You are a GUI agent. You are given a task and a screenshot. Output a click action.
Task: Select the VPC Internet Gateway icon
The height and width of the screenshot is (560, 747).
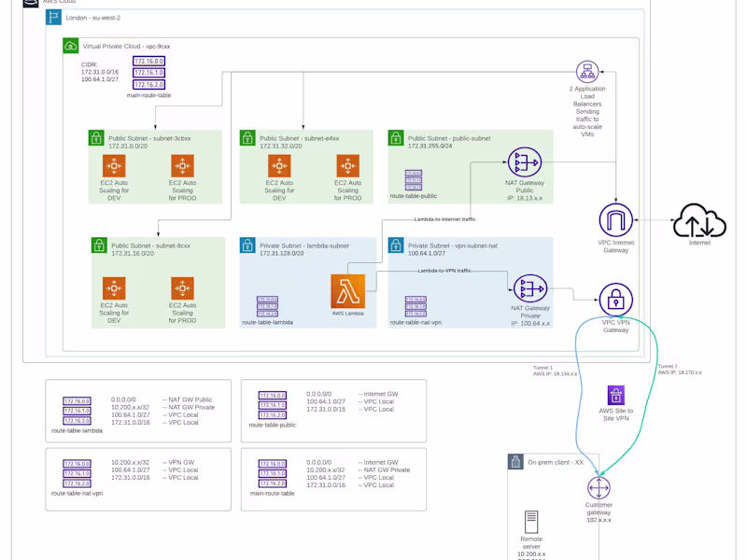[x=616, y=221]
